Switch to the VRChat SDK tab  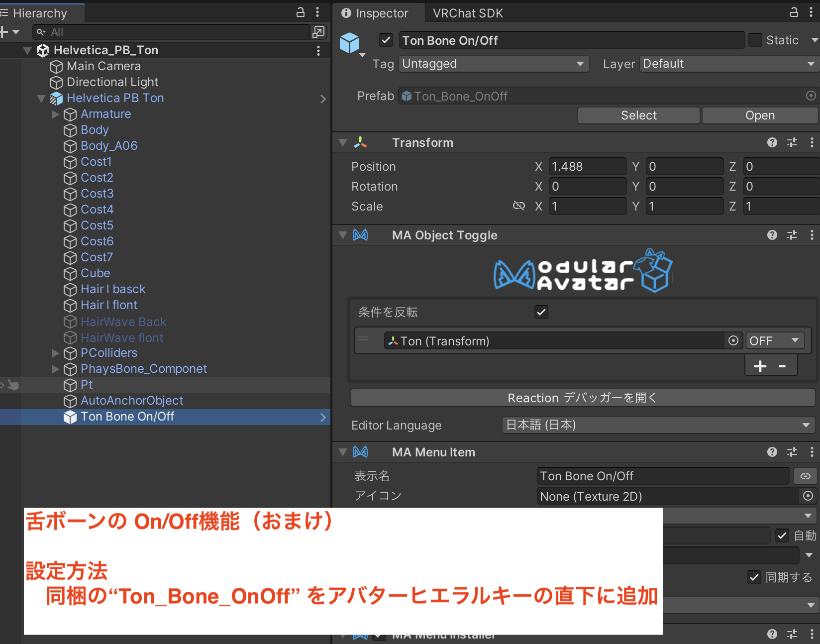click(x=467, y=13)
